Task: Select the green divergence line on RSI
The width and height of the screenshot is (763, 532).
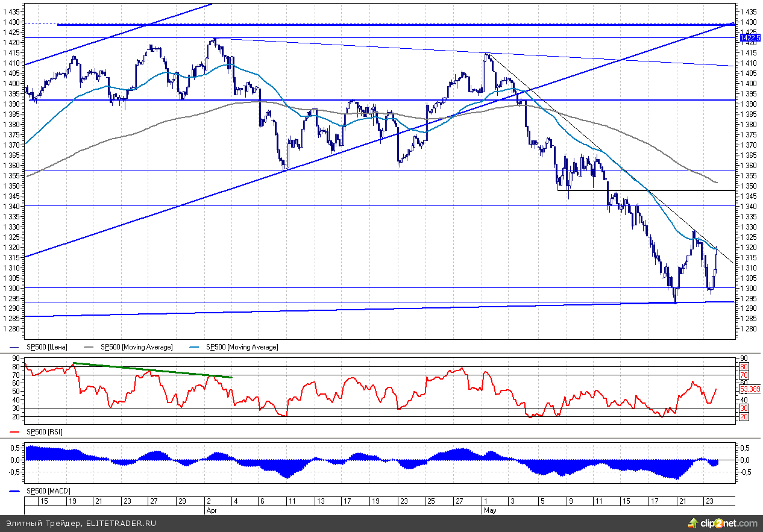Action: [x=151, y=370]
